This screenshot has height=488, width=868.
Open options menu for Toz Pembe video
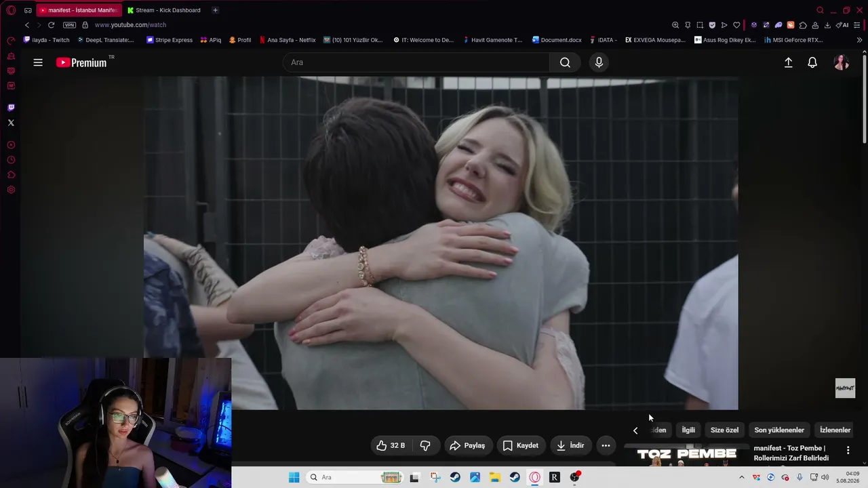pos(848,450)
